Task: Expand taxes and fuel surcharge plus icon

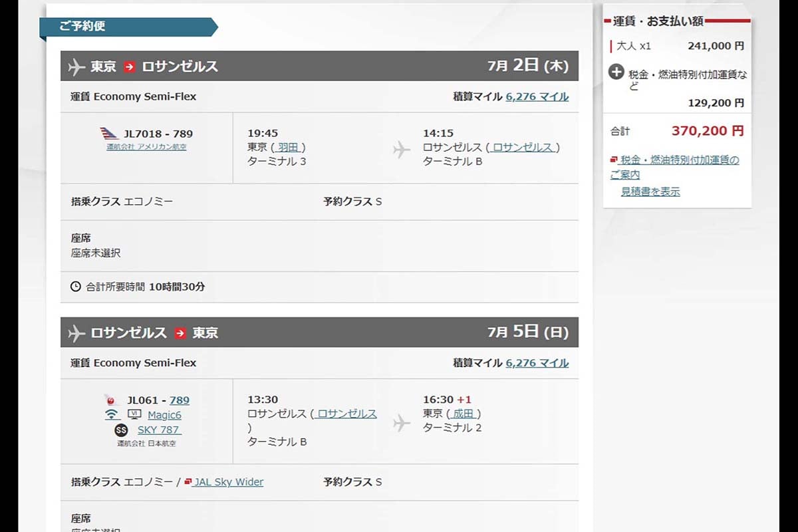Action: (616, 73)
